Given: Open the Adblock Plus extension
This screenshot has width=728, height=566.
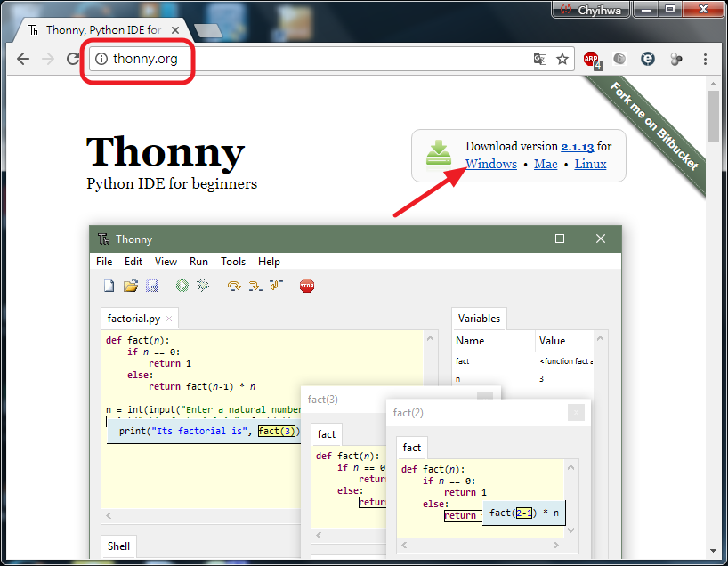Looking at the screenshot, I should 593,60.
